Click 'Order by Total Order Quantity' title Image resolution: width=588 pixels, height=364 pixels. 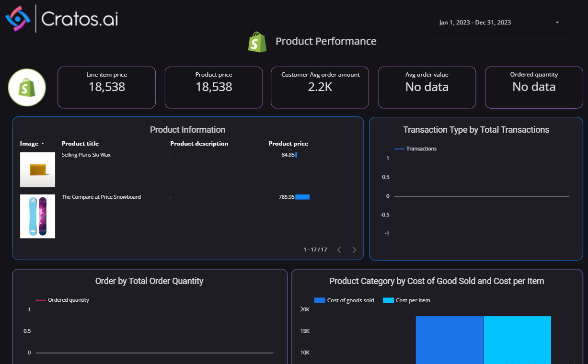[x=150, y=281]
